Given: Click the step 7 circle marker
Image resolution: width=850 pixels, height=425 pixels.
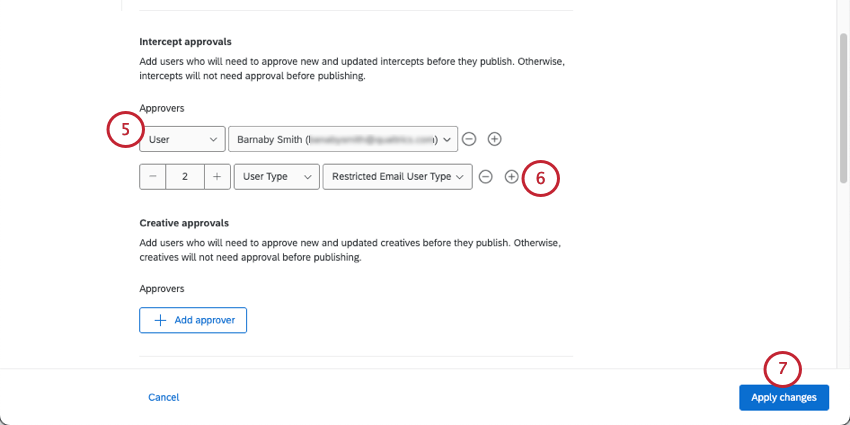Looking at the screenshot, I should pyautogui.click(x=782, y=369).
